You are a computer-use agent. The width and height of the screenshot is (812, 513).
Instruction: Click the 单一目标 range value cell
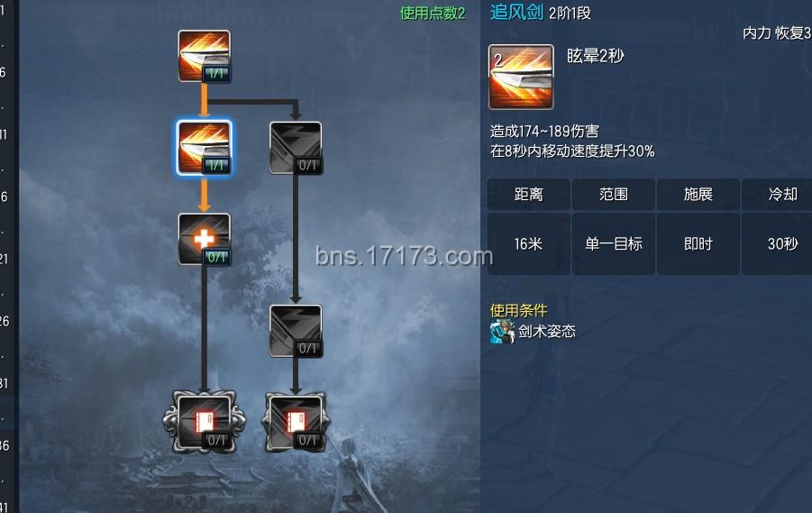(x=613, y=243)
